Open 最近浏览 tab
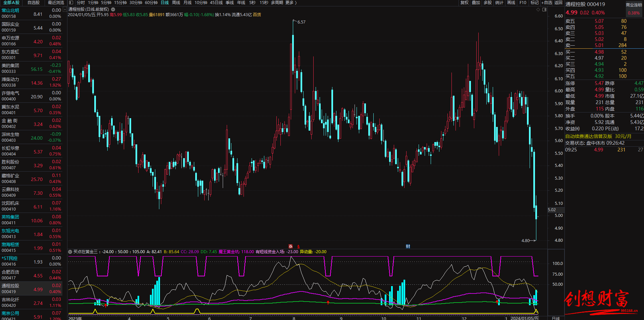Screen dimensions: 644x320 pos(56,2)
